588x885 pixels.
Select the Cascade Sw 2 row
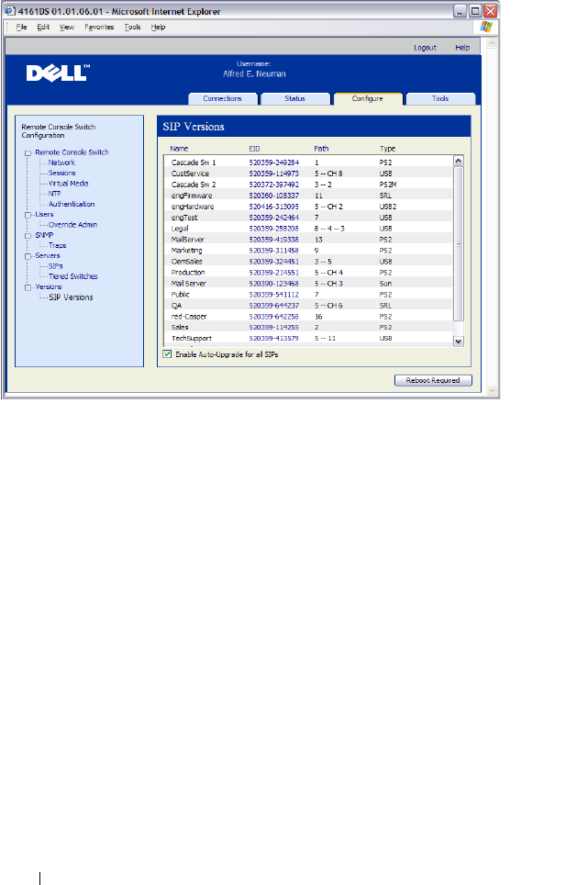pyautogui.click(x=308, y=185)
